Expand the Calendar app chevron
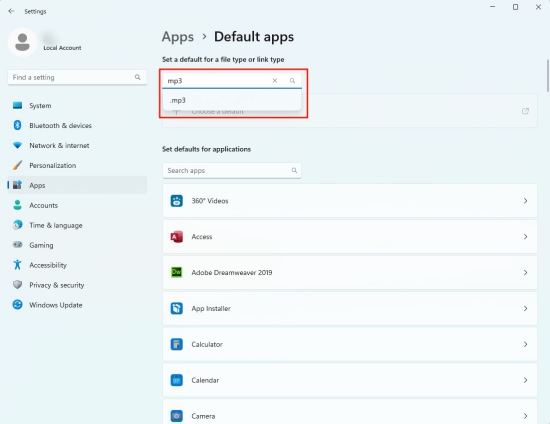The image size is (550, 424). coord(525,380)
